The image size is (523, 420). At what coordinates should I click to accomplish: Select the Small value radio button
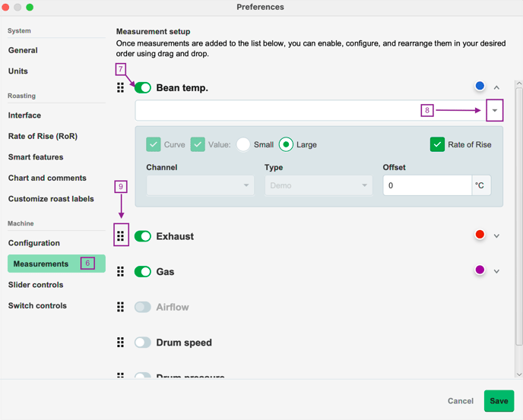click(243, 144)
